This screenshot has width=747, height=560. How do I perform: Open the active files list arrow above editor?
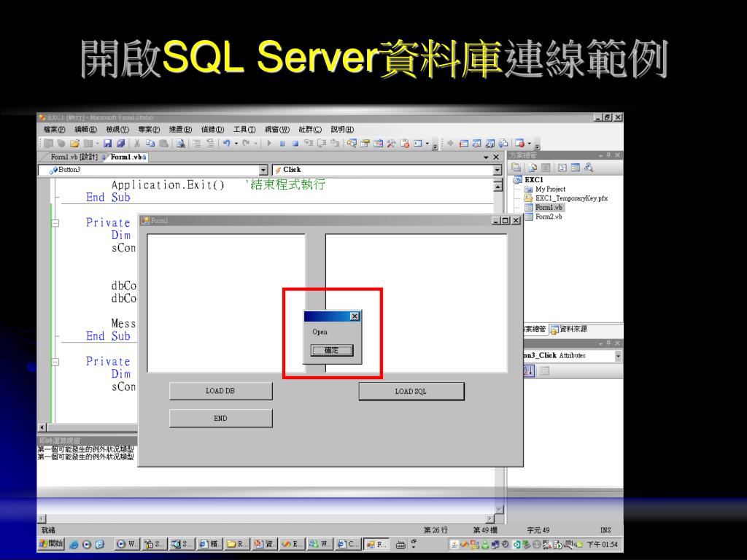coord(486,157)
